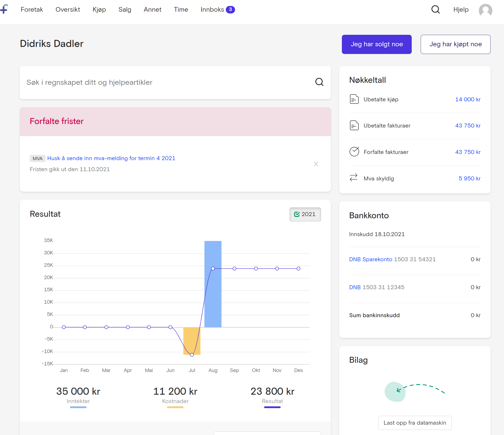Click the Sep data point on result line

click(234, 269)
